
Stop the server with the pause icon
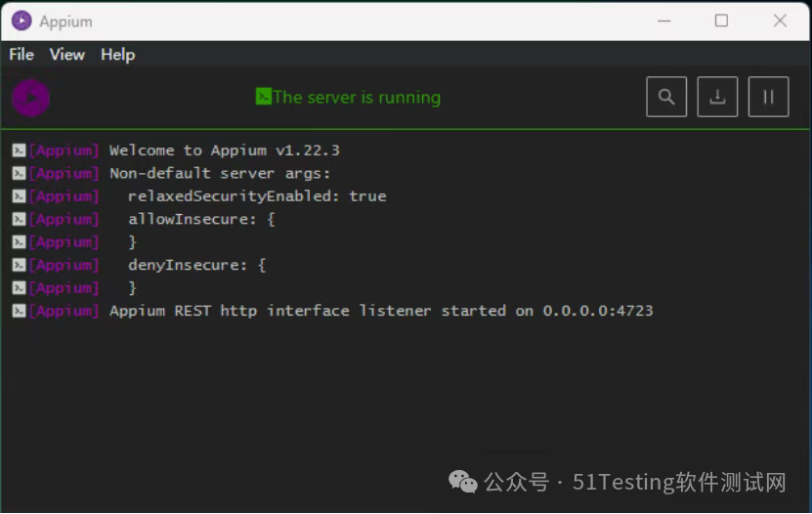[768, 97]
